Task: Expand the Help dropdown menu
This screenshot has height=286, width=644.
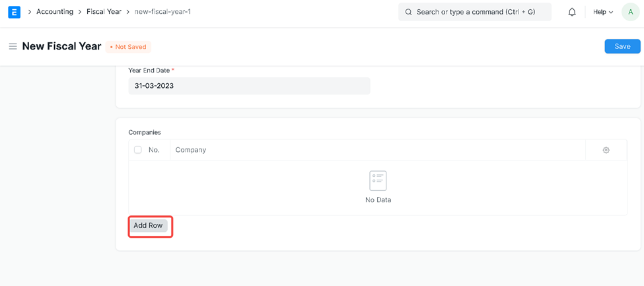Action: click(x=602, y=12)
